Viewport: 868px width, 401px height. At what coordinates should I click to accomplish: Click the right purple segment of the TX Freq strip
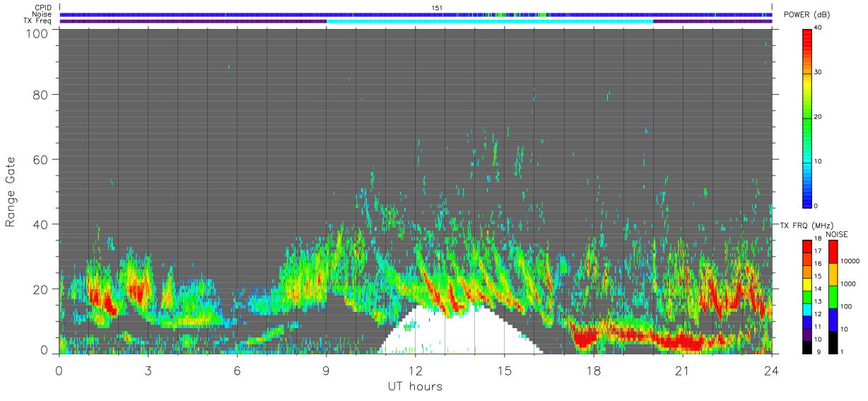pos(712,21)
